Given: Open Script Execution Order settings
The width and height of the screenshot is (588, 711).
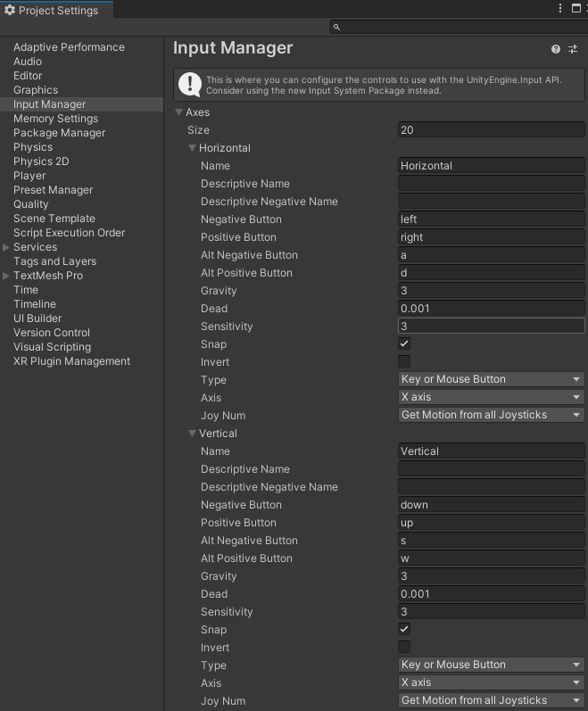Looking at the screenshot, I should 70,233.
